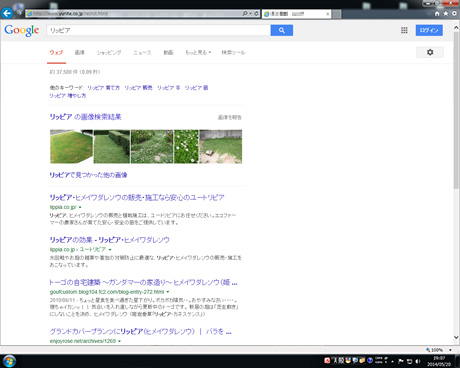This screenshot has height=368, width=460.
Task: Open 検索ツール menu
Action: click(x=233, y=52)
